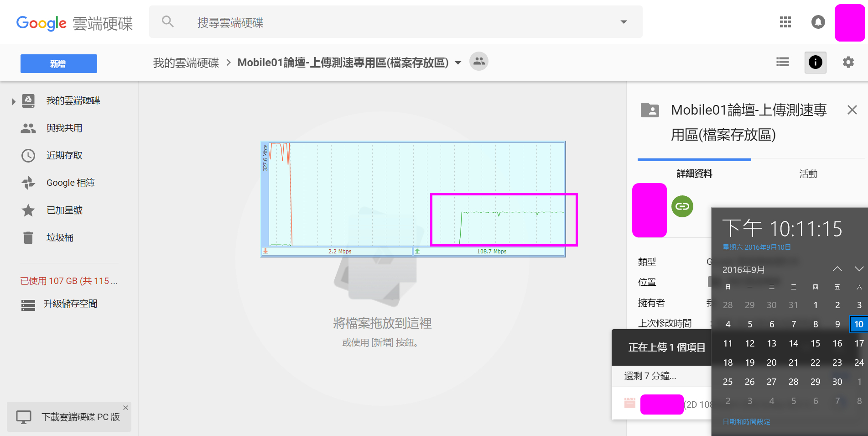The image size is (868, 436).
Task: Open shared members icon beside folder name
Action: [479, 61]
